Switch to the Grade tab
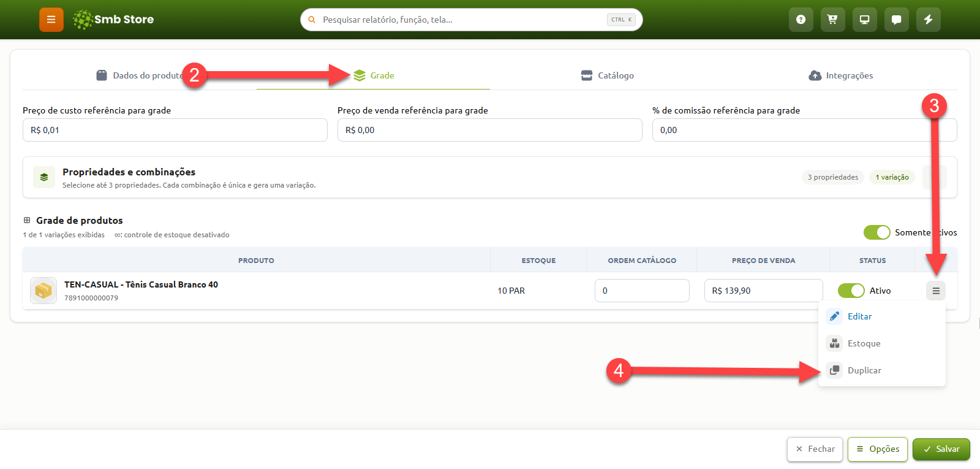980x469 pixels. [x=374, y=75]
